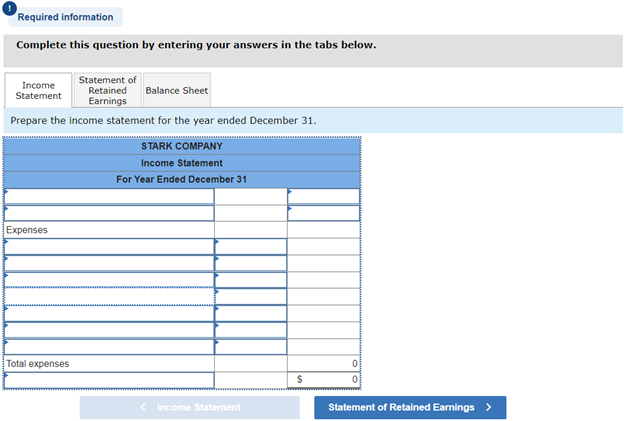Click the second expense amount input field

point(251,263)
